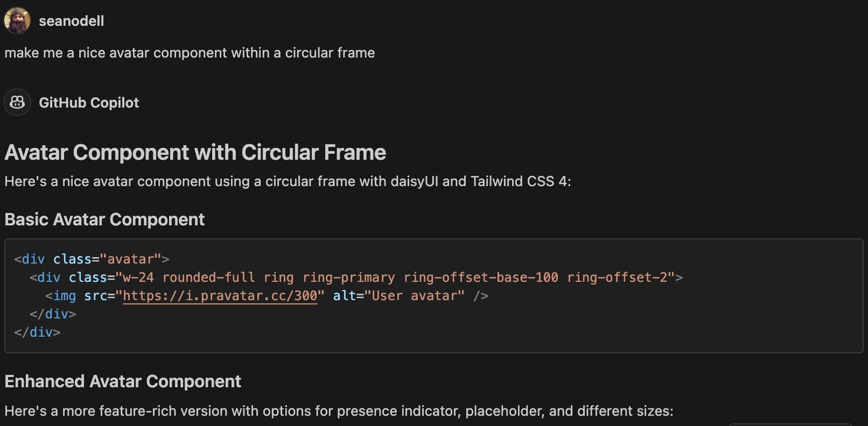Click the img tag name in code
868x426 pixels.
tap(65, 296)
